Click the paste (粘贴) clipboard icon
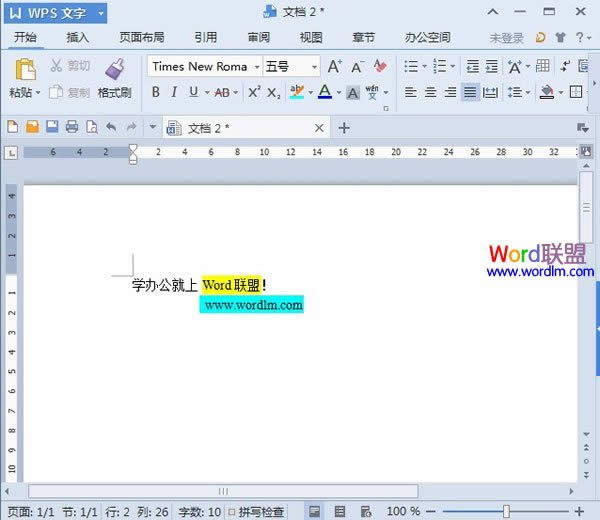The width and height of the screenshot is (600, 520). [24, 70]
